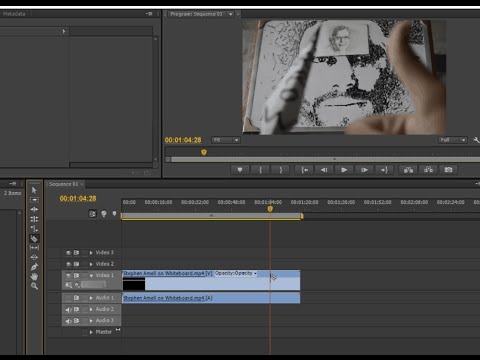Select the Stephen Amell video clip on Video 1
480x360 pixels.
[211, 280]
